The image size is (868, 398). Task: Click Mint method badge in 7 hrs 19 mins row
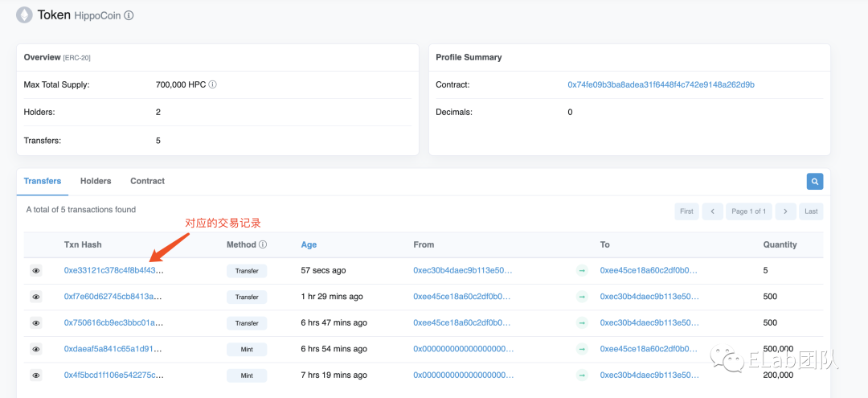pos(247,375)
